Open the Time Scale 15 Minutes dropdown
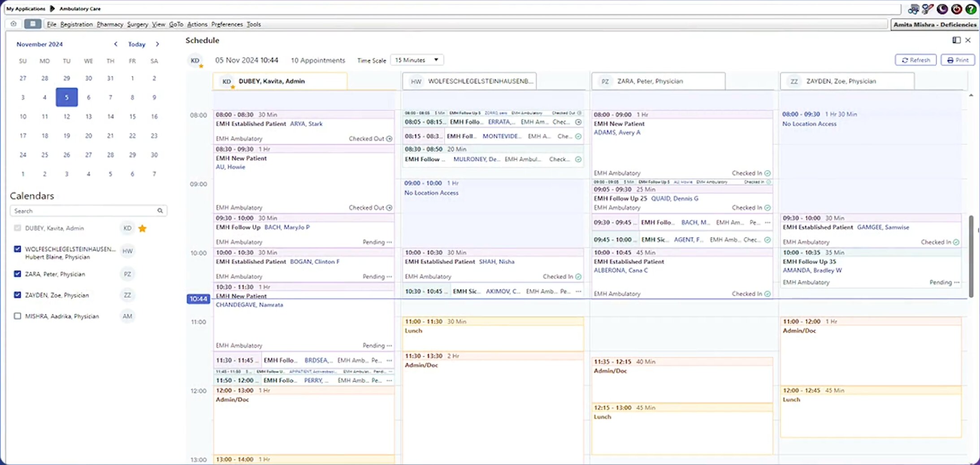This screenshot has width=980, height=465. (x=416, y=60)
